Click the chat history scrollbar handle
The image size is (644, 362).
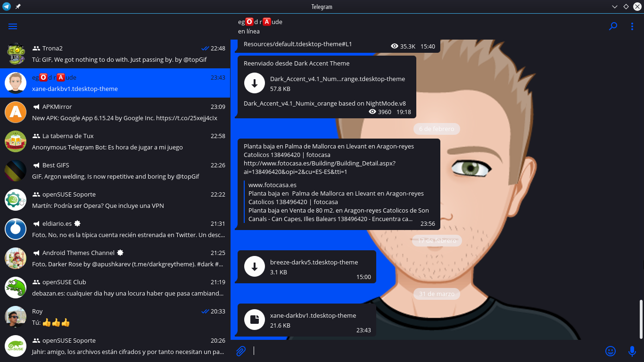point(641,319)
